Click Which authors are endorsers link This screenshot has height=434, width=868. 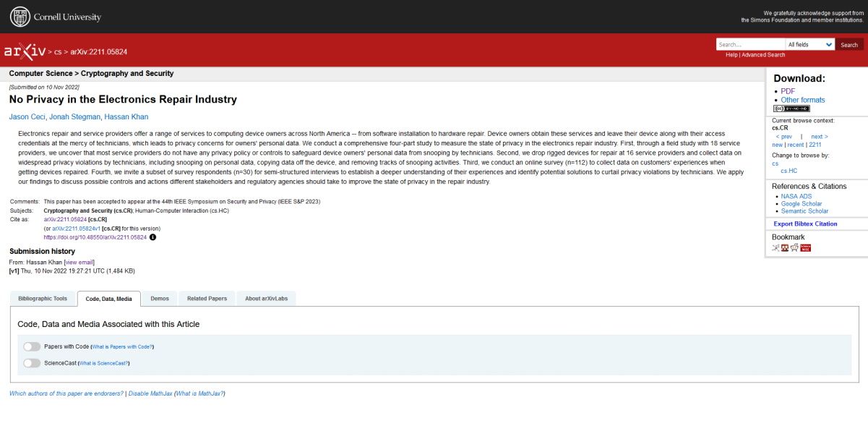(66, 393)
